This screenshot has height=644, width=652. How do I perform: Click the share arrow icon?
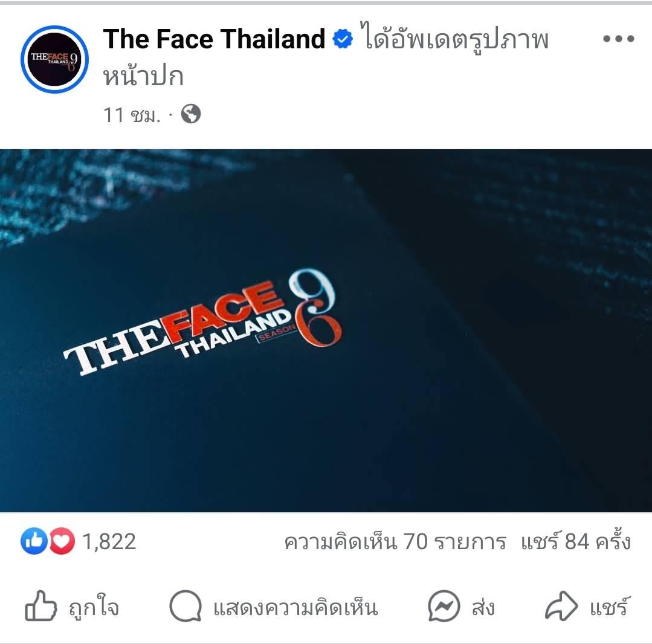(x=561, y=606)
